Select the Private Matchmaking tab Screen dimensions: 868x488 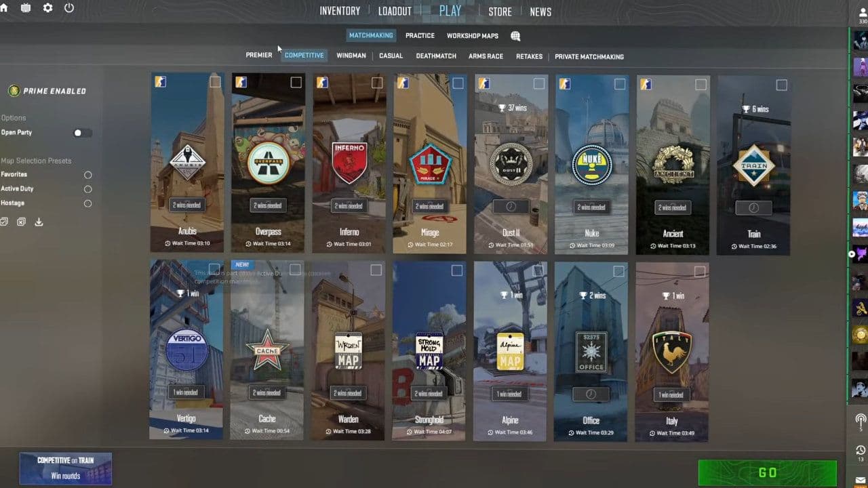[589, 57]
